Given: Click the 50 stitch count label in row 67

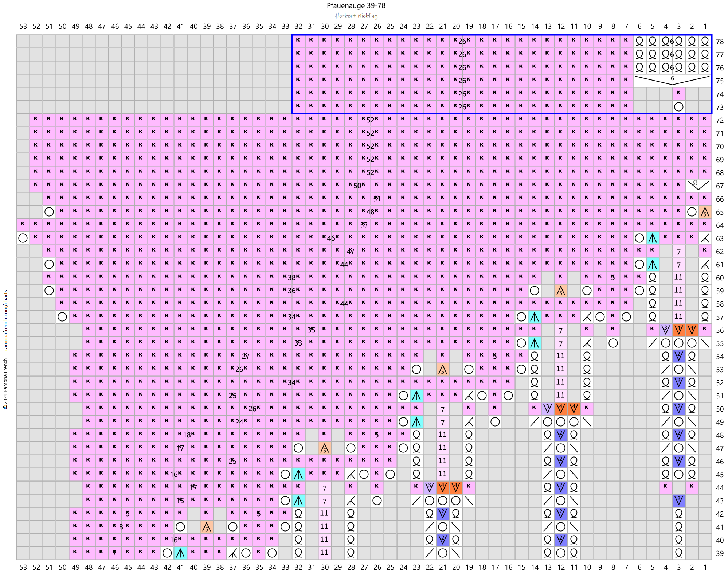Looking at the screenshot, I should point(357,186).
